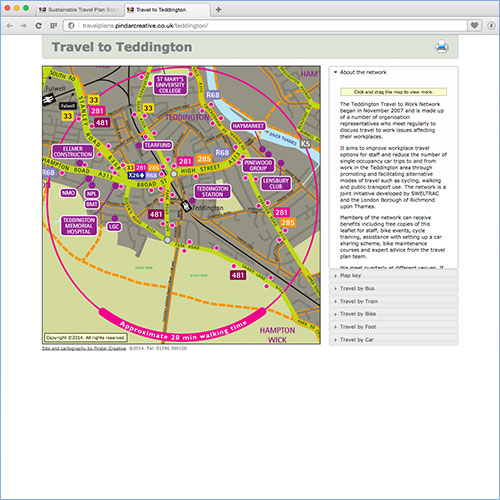Reload the page with the refresh icon
Viewport: 500px width, 500px height.
(x=39, y=26)
